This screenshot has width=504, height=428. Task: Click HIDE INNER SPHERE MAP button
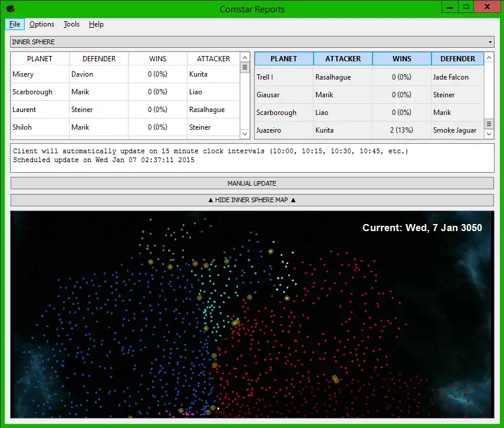tap(252, 200)
